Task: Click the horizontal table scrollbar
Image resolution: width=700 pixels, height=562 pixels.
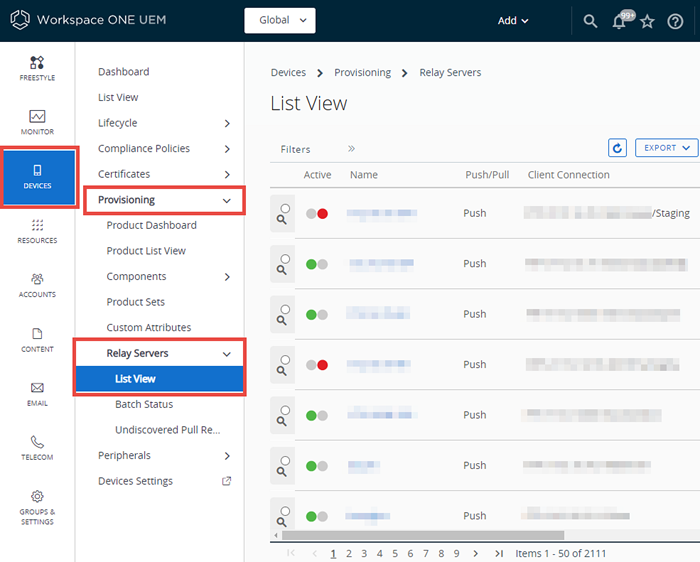Action: coord(423,535)
